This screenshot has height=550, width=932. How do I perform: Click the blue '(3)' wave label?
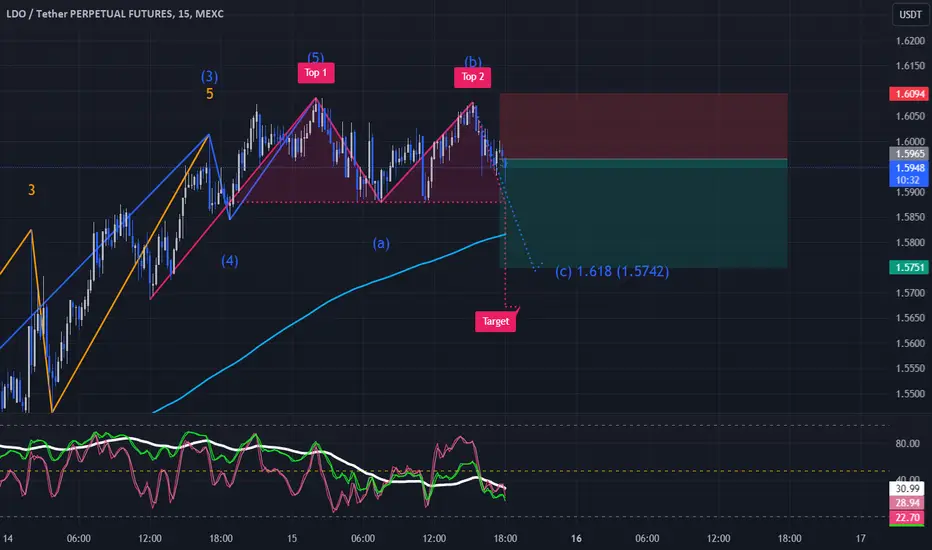pos(209,76)
